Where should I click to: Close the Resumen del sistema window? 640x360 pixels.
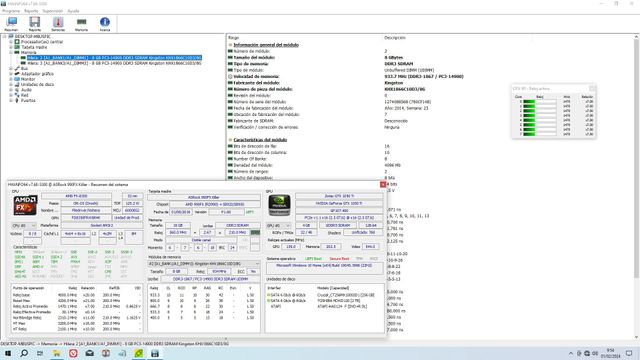[383, 184]
